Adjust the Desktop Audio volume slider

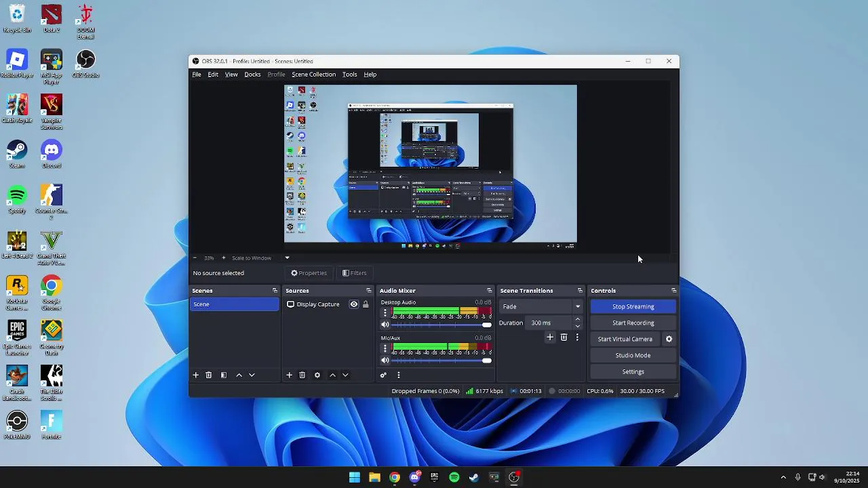click(442, 325)
